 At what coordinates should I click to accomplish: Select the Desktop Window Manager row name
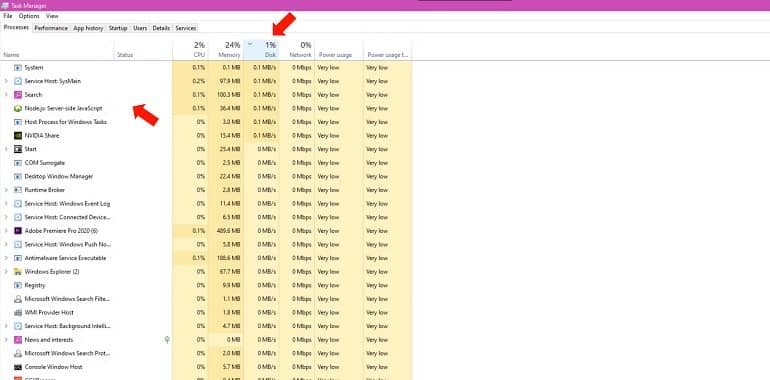(59, 176)
